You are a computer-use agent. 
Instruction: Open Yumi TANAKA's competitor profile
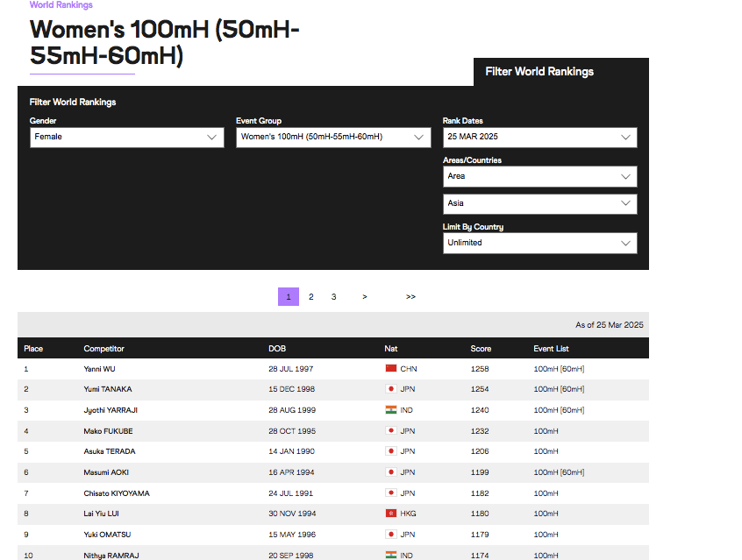108,389
